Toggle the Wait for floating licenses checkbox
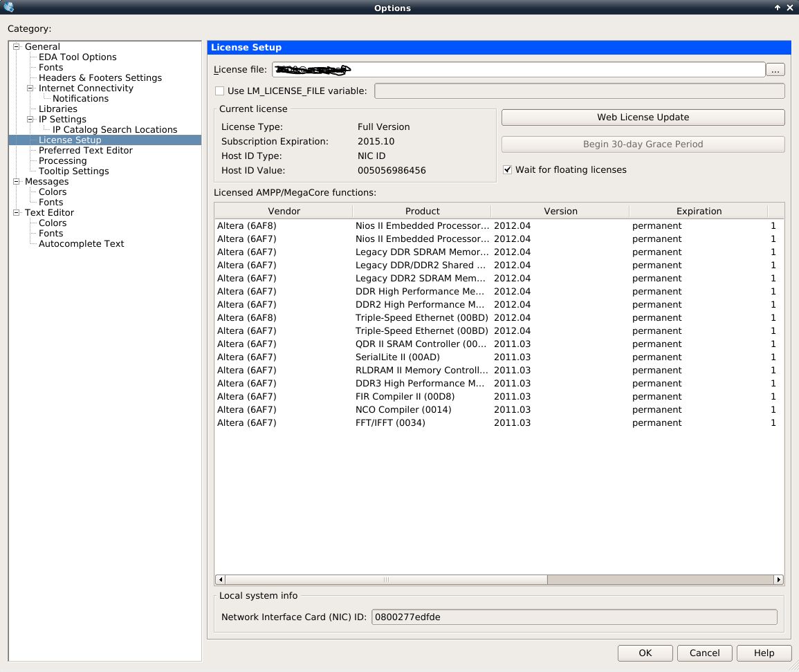The height and width of the screenshot is (672, 799). [508, 170]
